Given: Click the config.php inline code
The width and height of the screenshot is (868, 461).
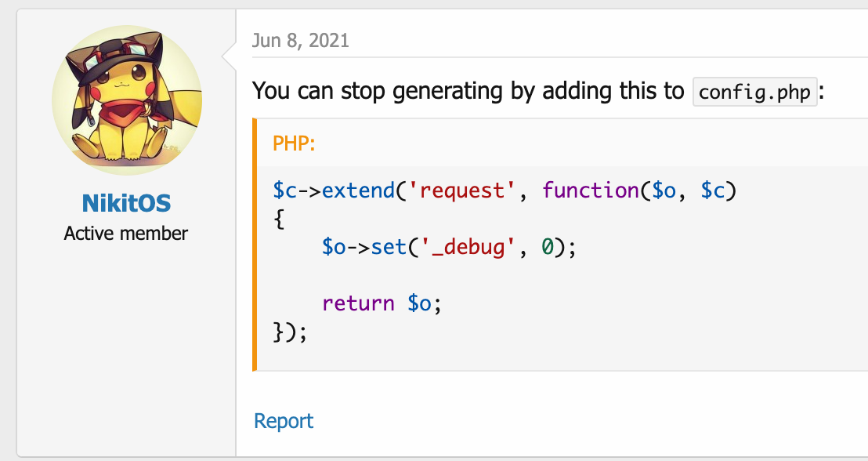Looking at the screenshot, I should 755,93.
